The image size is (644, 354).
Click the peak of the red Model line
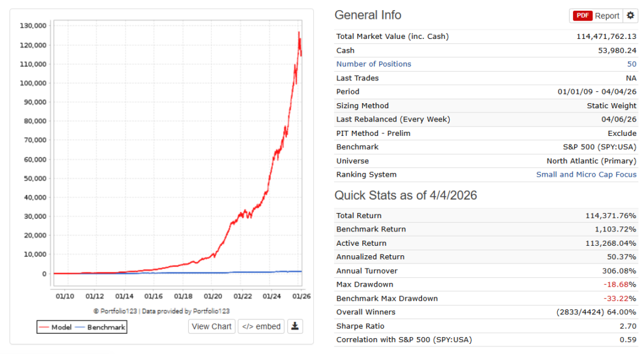(299, 32)
